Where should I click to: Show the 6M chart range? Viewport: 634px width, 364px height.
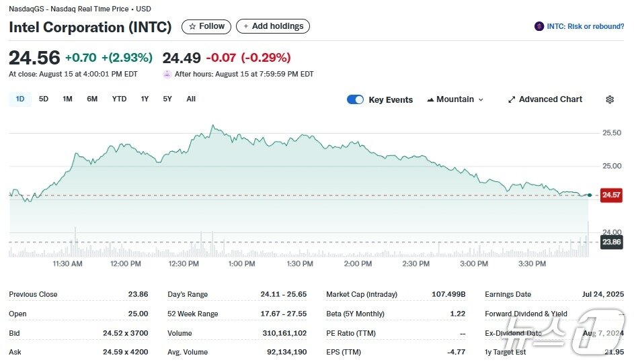pyautogui.click(x=92, y=99)
